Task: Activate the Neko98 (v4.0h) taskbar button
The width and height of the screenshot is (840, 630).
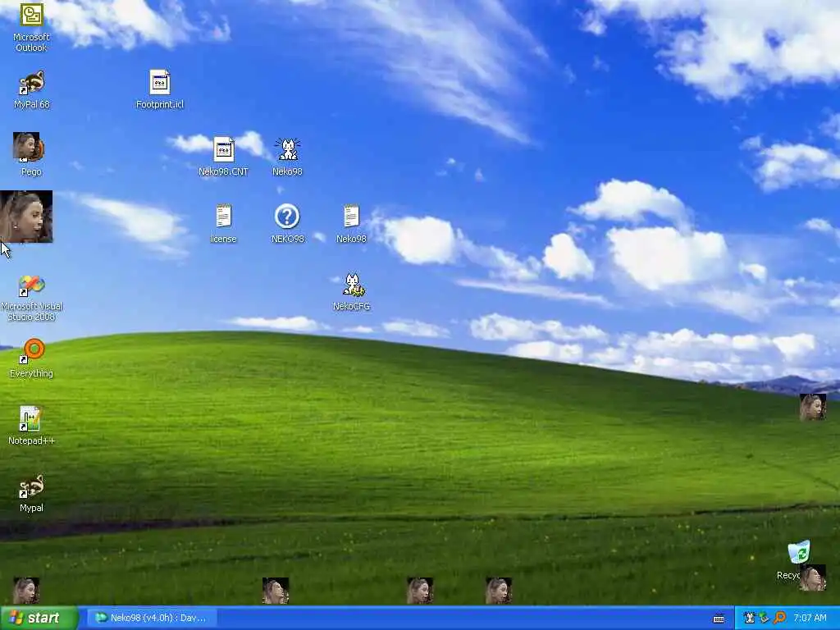Action: click(152, 618)
